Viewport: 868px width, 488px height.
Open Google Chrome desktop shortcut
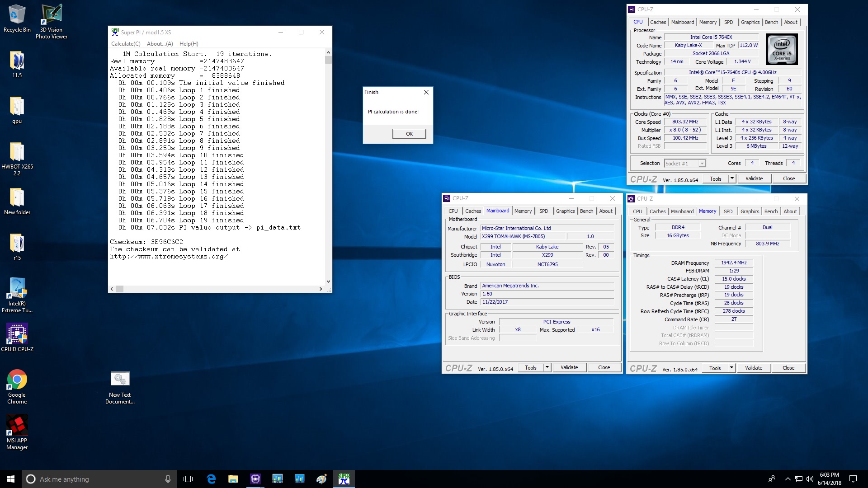[17, 387]
